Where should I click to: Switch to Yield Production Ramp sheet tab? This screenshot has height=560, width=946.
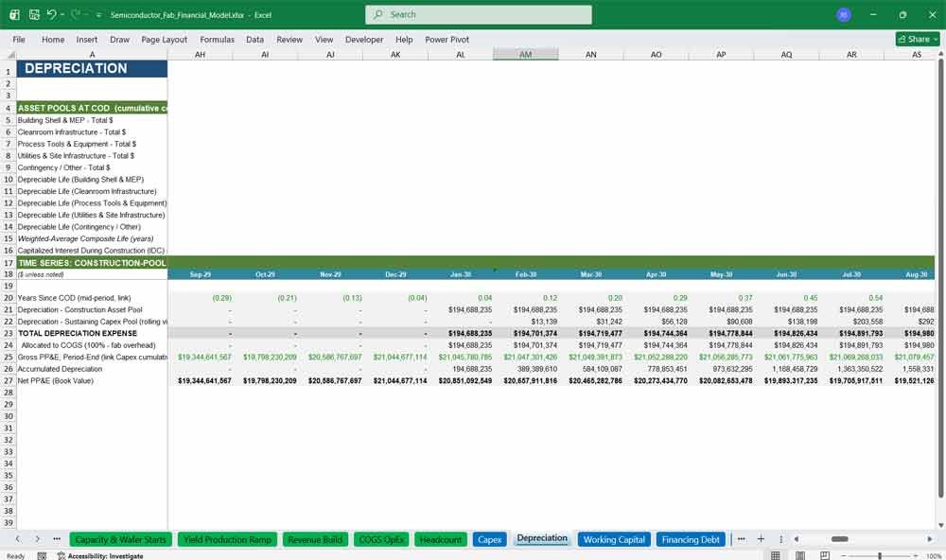227,539
